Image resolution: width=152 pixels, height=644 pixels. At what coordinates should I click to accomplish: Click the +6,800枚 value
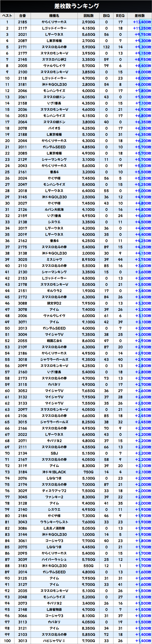tap(143, 116)
